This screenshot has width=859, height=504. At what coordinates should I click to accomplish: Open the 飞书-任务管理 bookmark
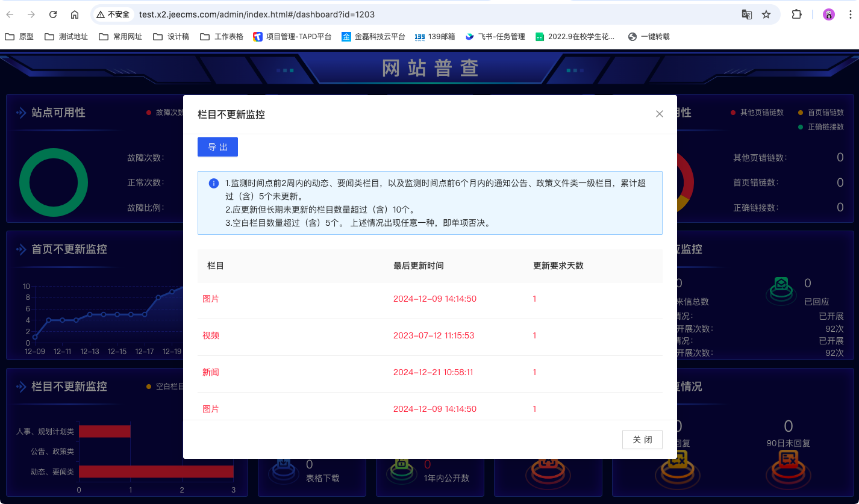(495, 37)
